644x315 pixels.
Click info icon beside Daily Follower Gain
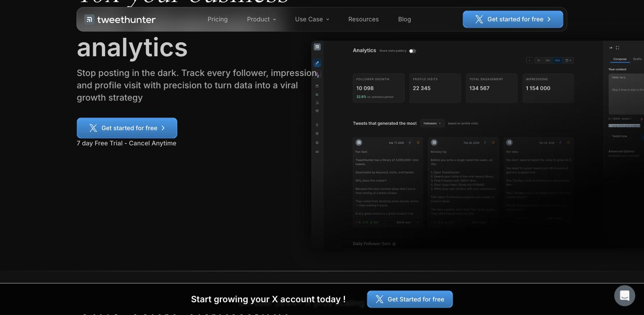(394, 244)
